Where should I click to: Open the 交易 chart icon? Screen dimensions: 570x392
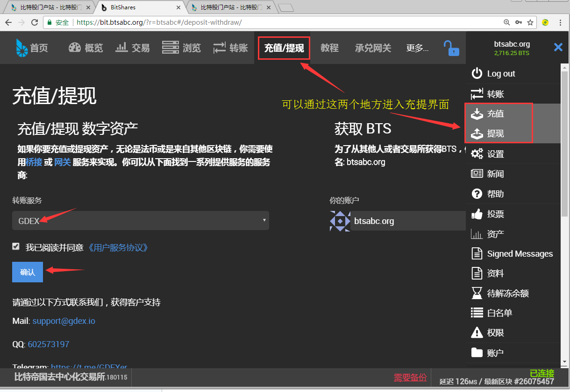121,47
